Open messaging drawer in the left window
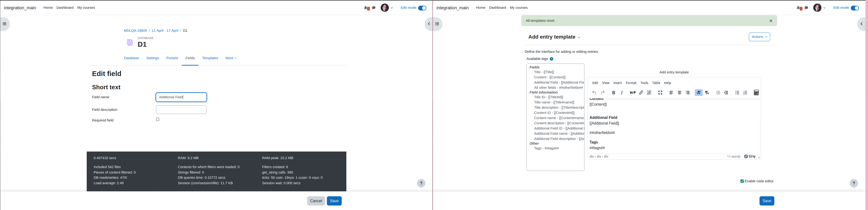 point(374,8)
